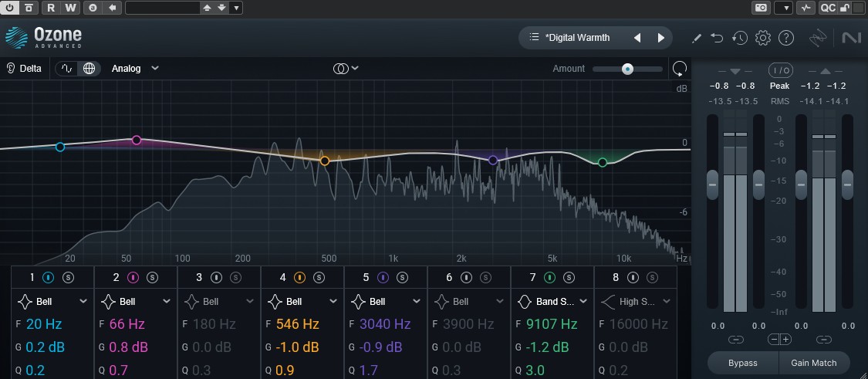The height and width of the screenshot is (379, 868).
Task: Click band 5 gain value -0.9 dB
Action: point(380,347)
